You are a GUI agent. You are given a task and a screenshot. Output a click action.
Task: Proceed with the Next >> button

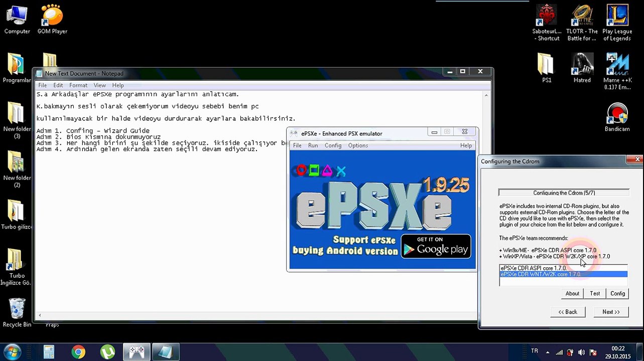611,312
